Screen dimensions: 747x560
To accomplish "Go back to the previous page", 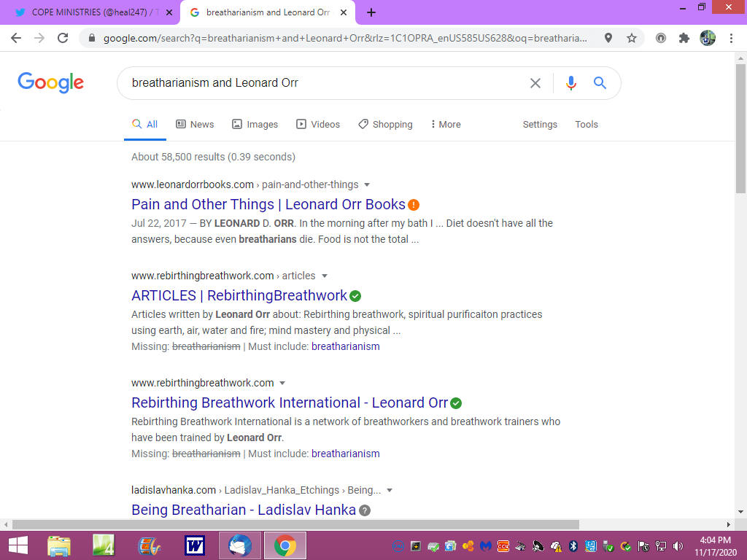I will pyautogui.click(x=16, y=38).
